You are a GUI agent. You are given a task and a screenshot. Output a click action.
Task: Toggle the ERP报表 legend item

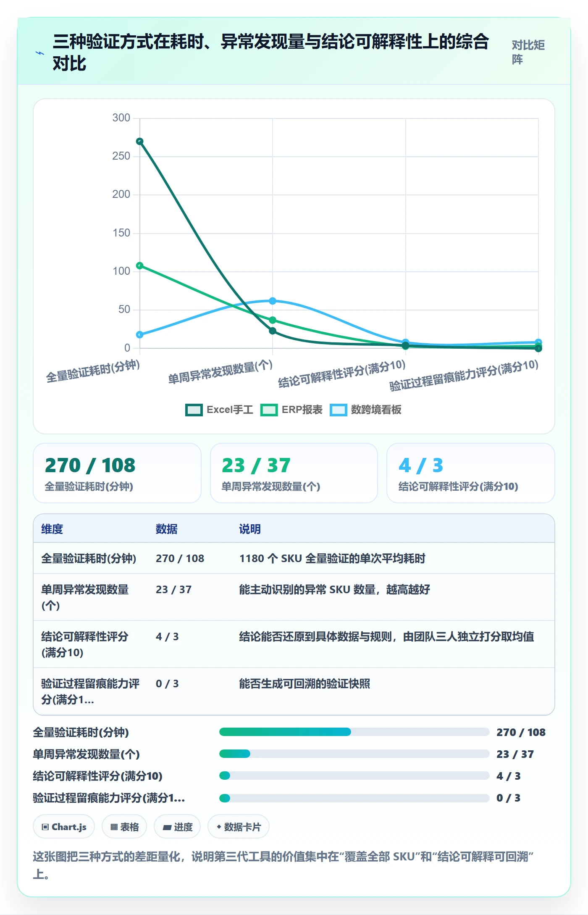pyautogui.click(x=291, y=410)
